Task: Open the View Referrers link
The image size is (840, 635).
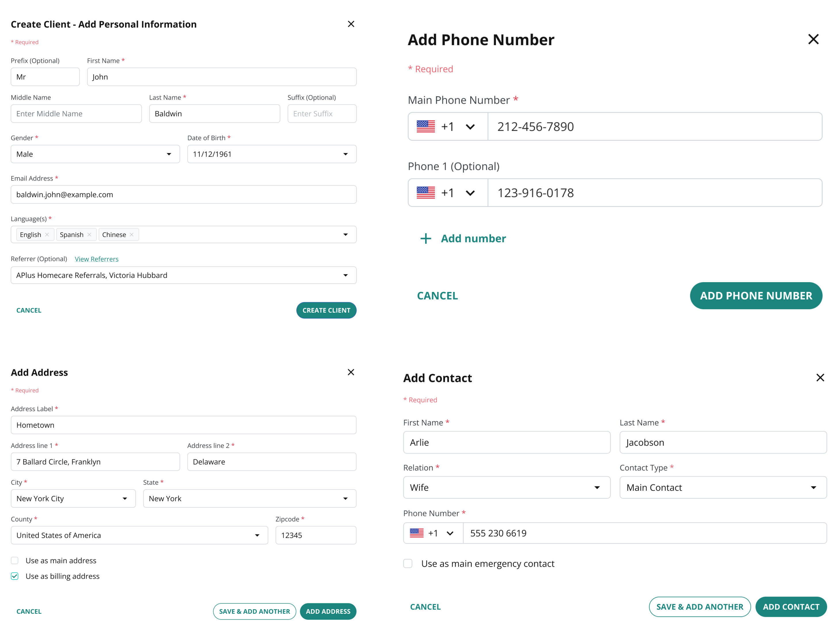Action: coord(97,259)
